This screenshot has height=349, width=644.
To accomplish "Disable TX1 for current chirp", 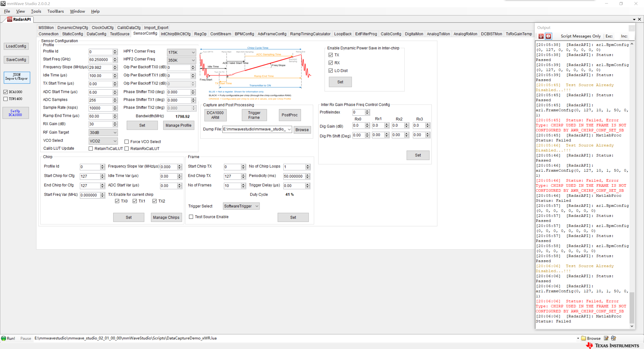I will [x=135, y=201].
